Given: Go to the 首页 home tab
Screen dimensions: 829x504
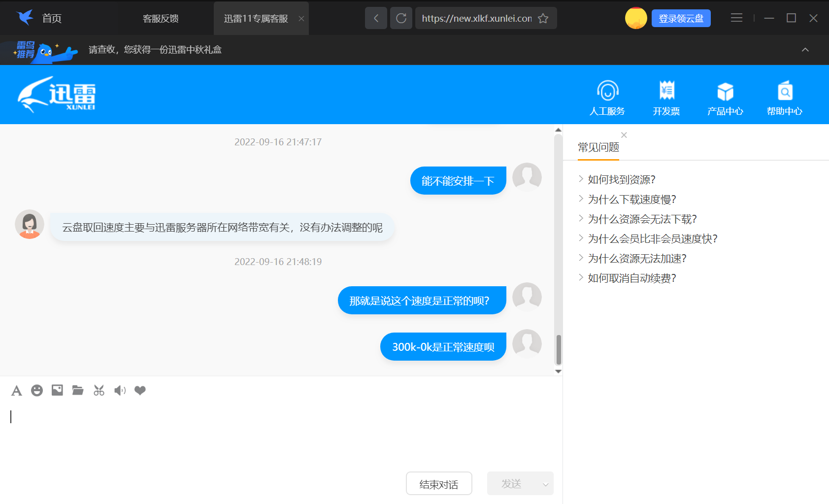Looking at the screenshot, I should (x=52, y=18).
